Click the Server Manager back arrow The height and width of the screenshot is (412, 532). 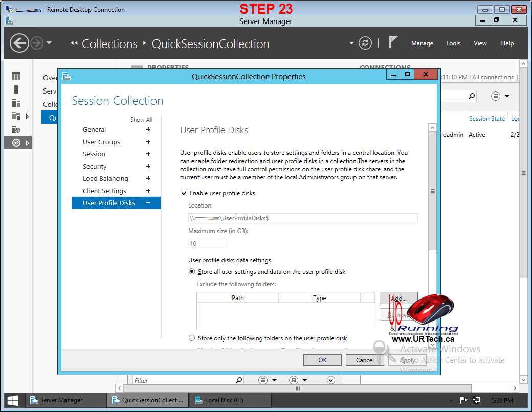19,43
